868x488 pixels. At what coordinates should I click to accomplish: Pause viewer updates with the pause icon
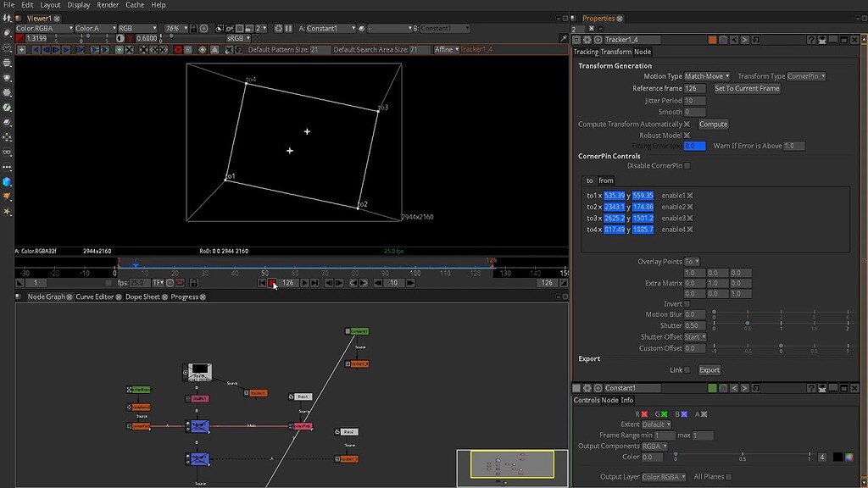pos(289,28)
